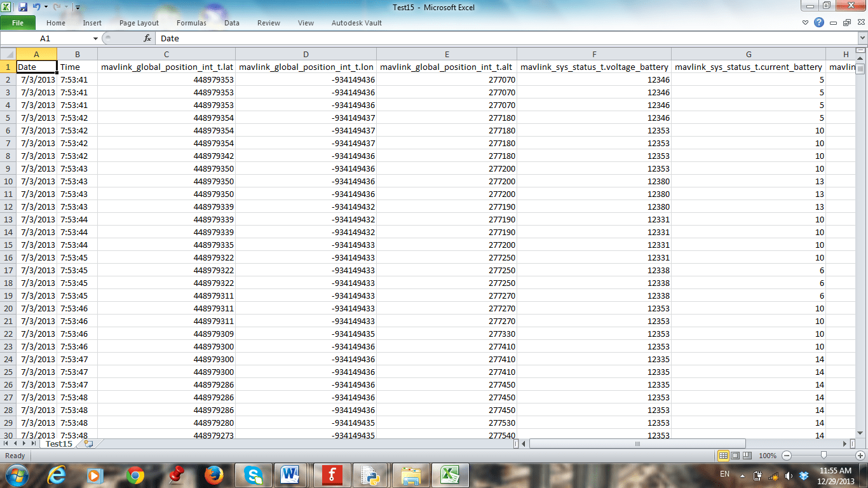Click the Time header cell in B1

(78, 67)
